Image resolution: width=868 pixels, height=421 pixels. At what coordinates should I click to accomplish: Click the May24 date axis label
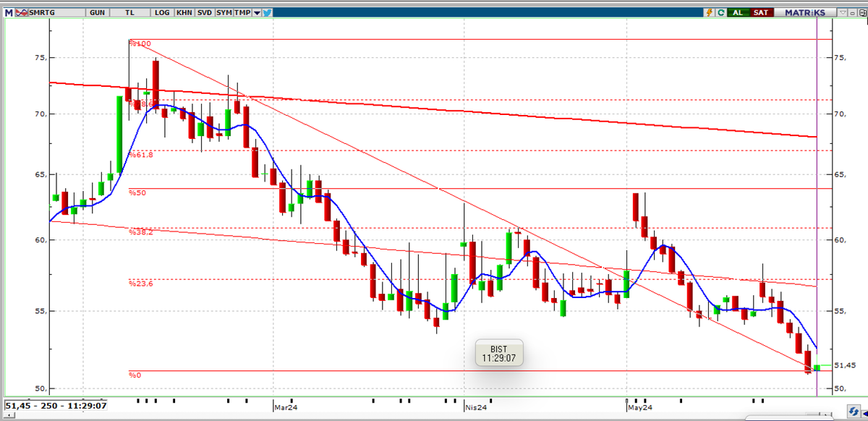tap(642, 407)
